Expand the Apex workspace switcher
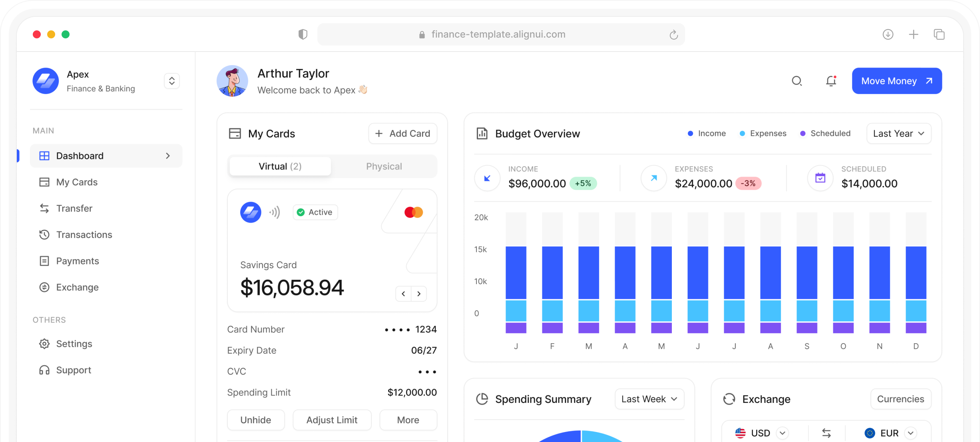Image resolution: width=980 pixels, height=442 pixels. pos(172,81)
